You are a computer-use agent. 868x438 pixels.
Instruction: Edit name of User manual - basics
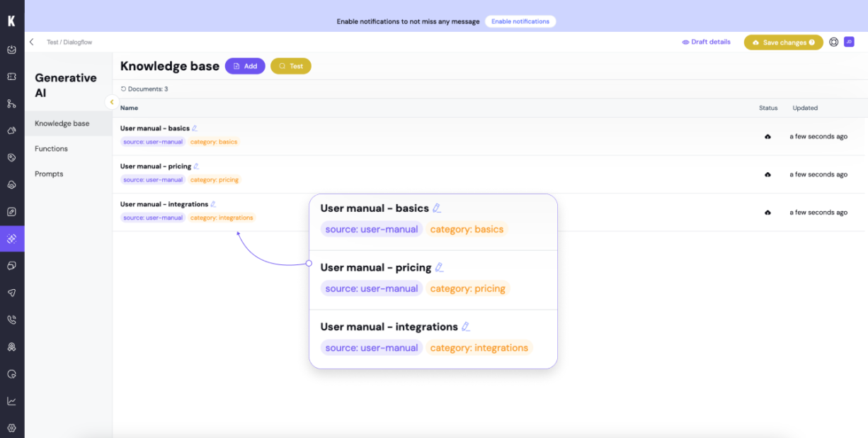click(x=195, y=128)
